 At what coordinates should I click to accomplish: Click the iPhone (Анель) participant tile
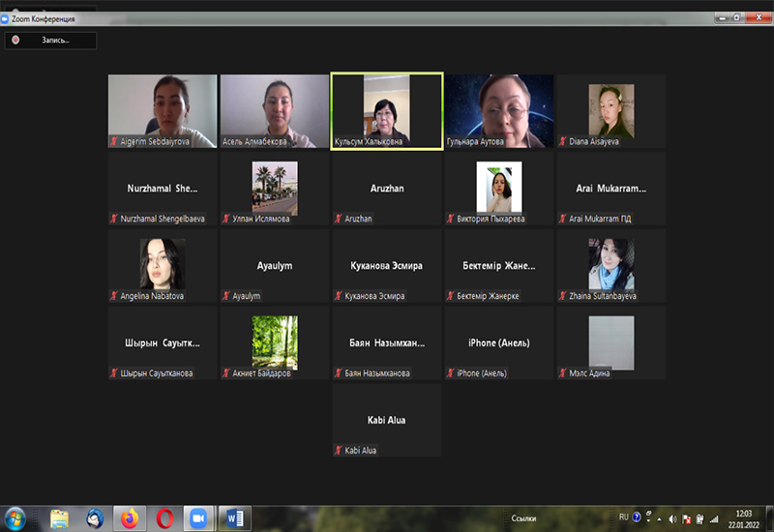coord(499,343)
